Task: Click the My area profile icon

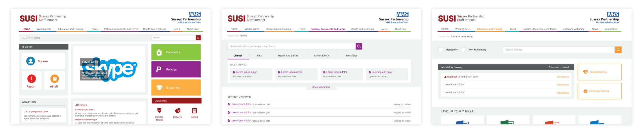Action: click(x=31, y=61)
